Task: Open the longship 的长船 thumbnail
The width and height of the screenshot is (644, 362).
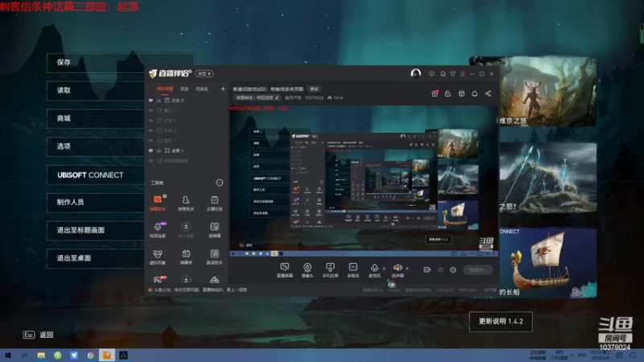Action: (x=547, y=263)
